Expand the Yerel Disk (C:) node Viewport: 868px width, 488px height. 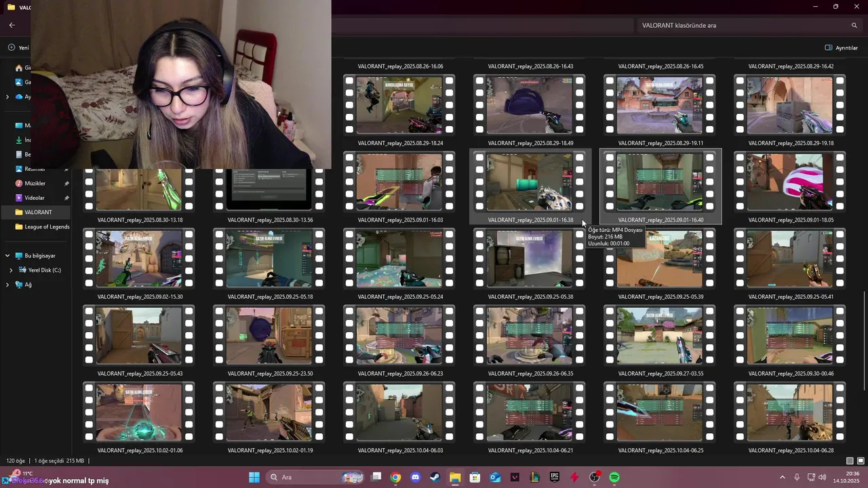[x=11, y=270]
